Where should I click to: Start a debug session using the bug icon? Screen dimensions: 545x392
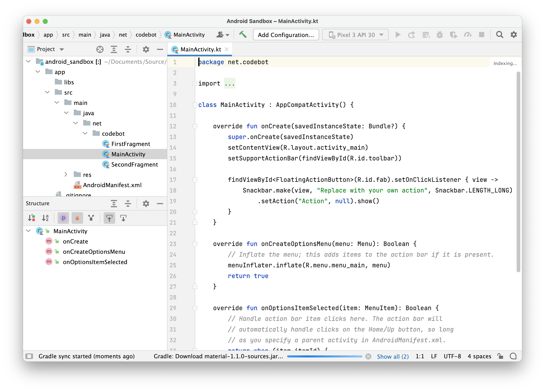click(440, 35)
